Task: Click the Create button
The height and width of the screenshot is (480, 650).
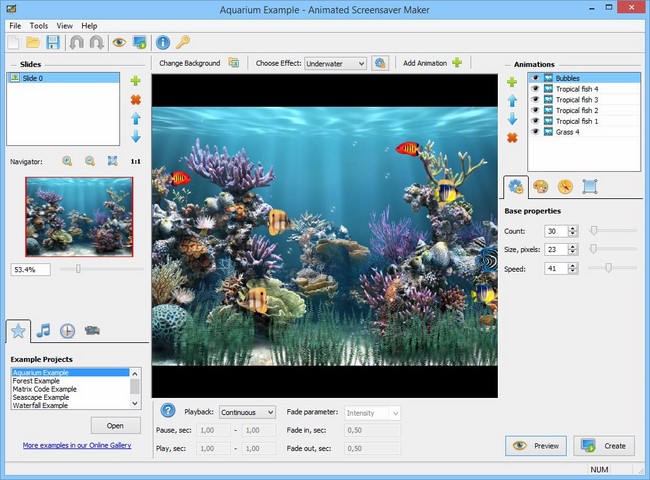Action: pyautogui.click(x=604, y=446)
